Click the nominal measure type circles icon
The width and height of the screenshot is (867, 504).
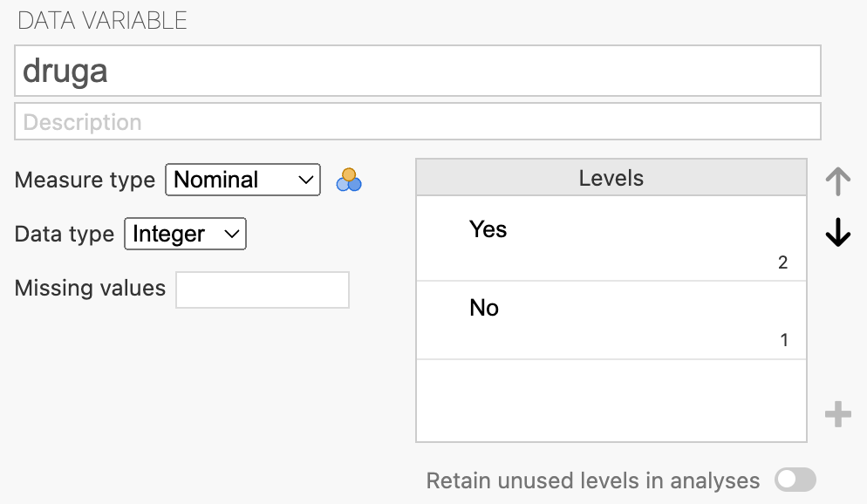click(349, 180)
